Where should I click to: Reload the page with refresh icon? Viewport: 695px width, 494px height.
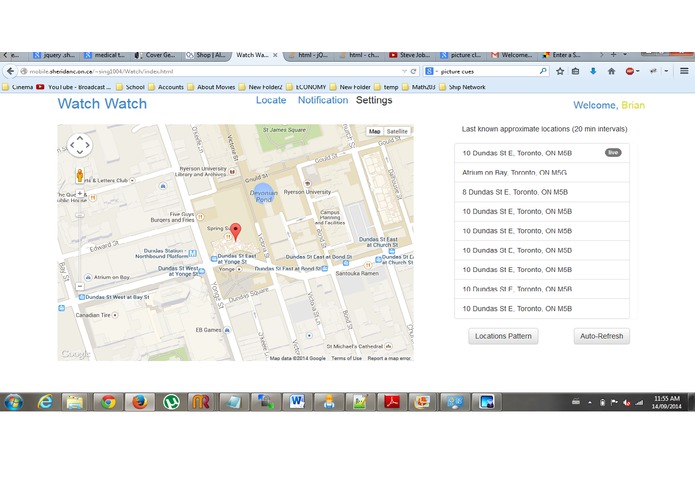pyautogui.click(x=413, y=71)
